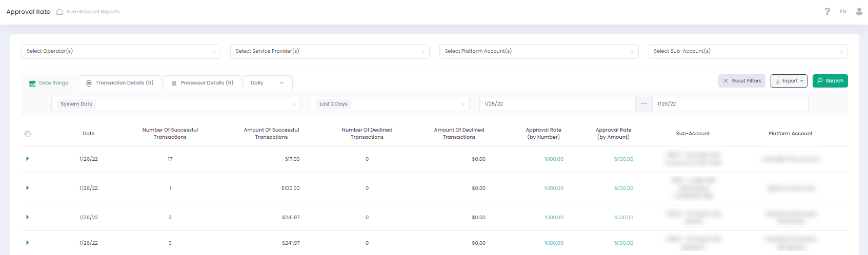Click the date range ellipsis icon
Viewport: 868px width, 255px height.
coord(644,103)
